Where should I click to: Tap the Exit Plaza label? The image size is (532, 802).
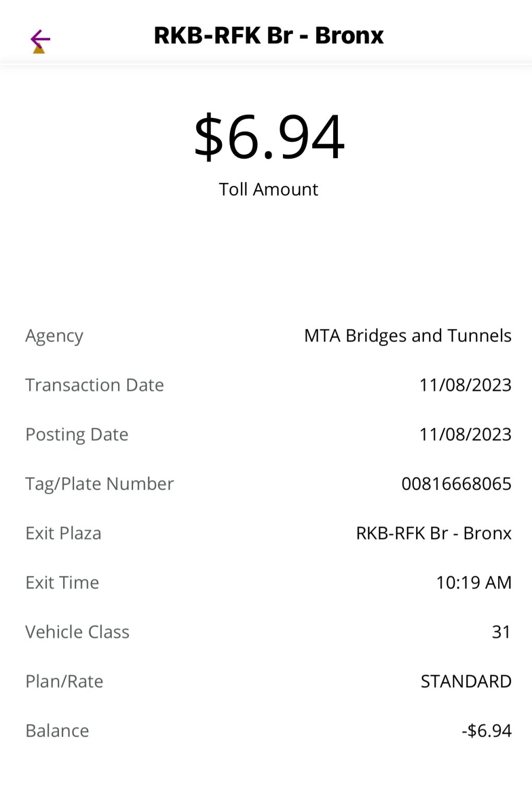pyautogui.click(x=63, y=533)
